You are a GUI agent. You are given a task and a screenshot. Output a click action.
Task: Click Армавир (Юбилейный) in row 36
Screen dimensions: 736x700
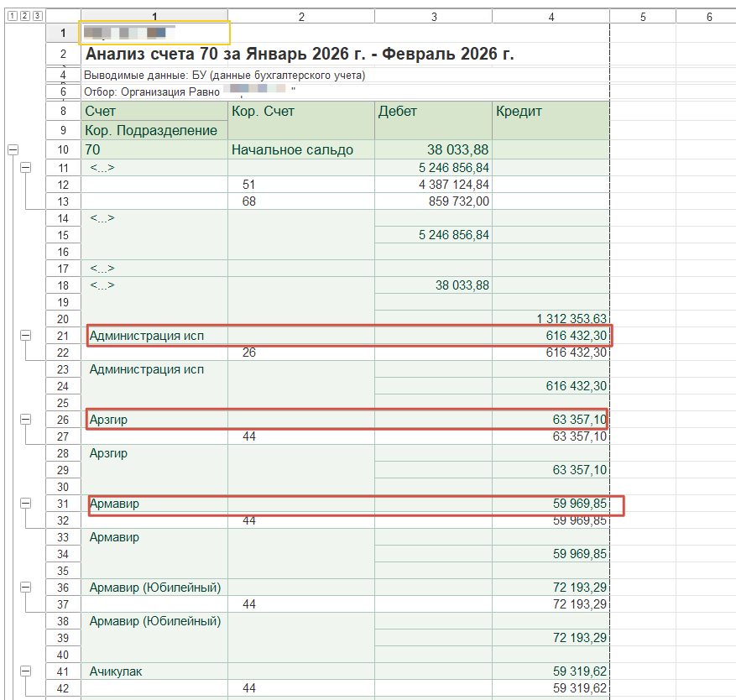(155, 588)
